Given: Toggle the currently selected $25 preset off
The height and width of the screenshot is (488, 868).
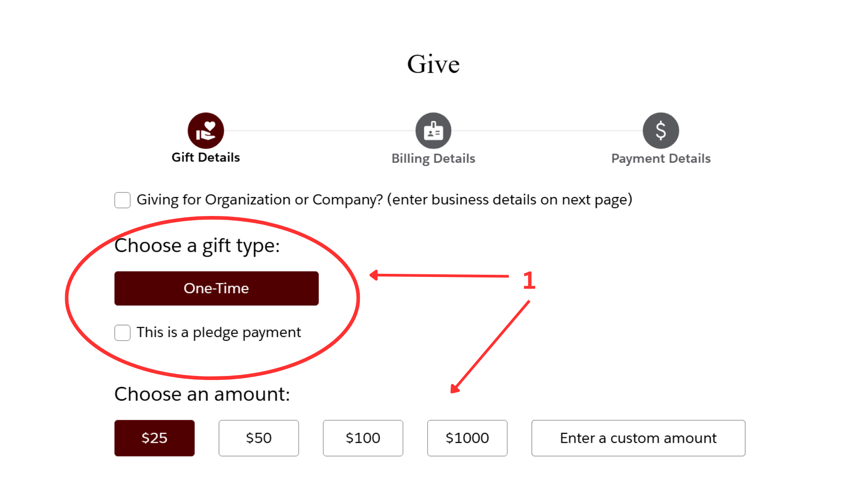Looking at the screenshot, I should 154,437.
